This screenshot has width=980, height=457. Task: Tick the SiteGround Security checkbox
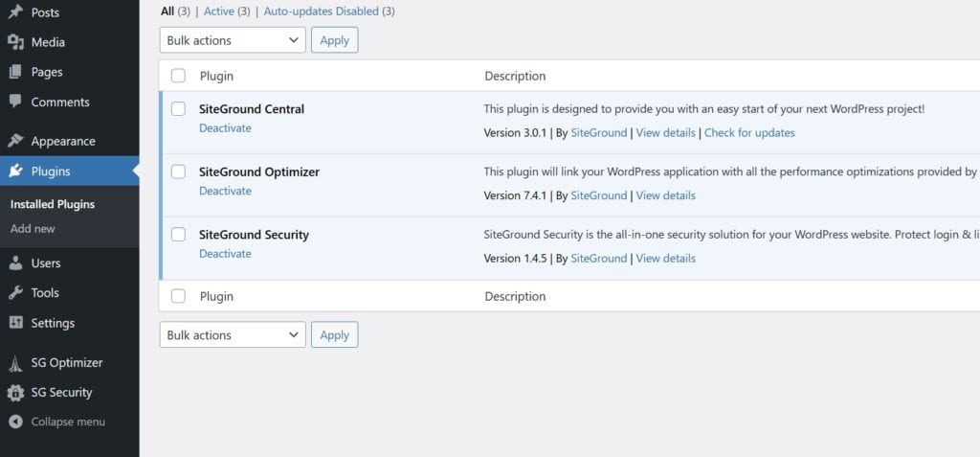[178, 235]
